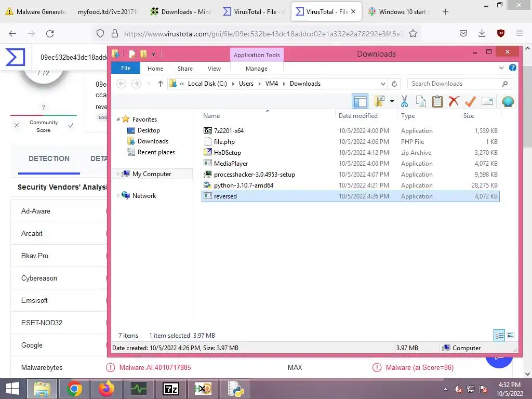Select Recent places in Favorites

pyautogui.click(x=156, y=152)
